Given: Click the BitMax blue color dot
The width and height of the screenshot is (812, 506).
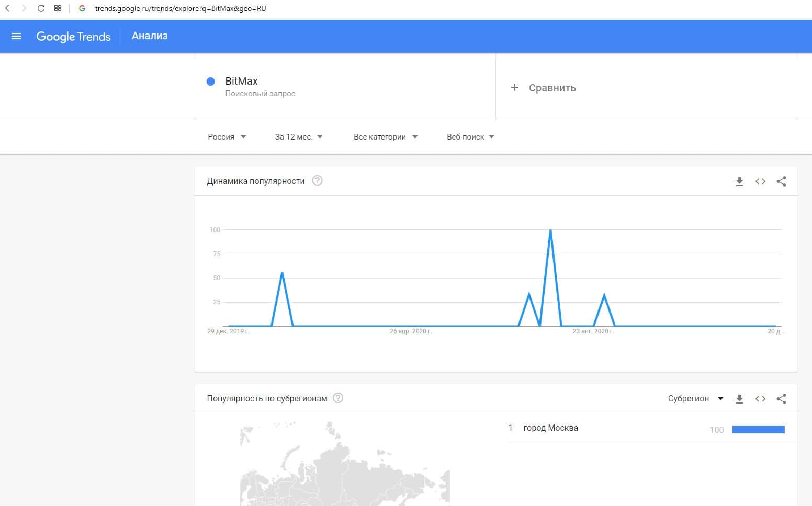Looking at the screenshot, I should coord(211,82).
